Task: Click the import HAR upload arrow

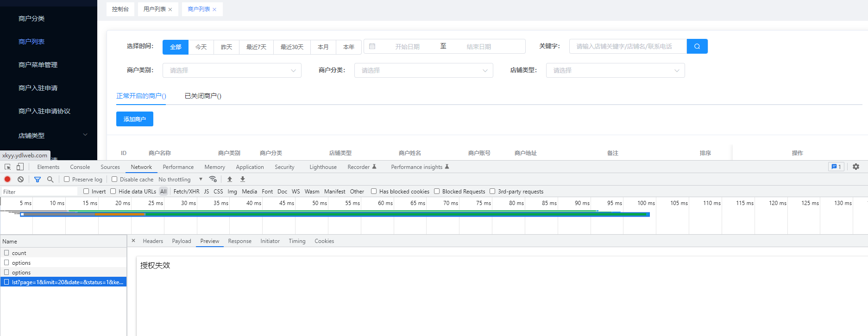Action: click(230, 179)
